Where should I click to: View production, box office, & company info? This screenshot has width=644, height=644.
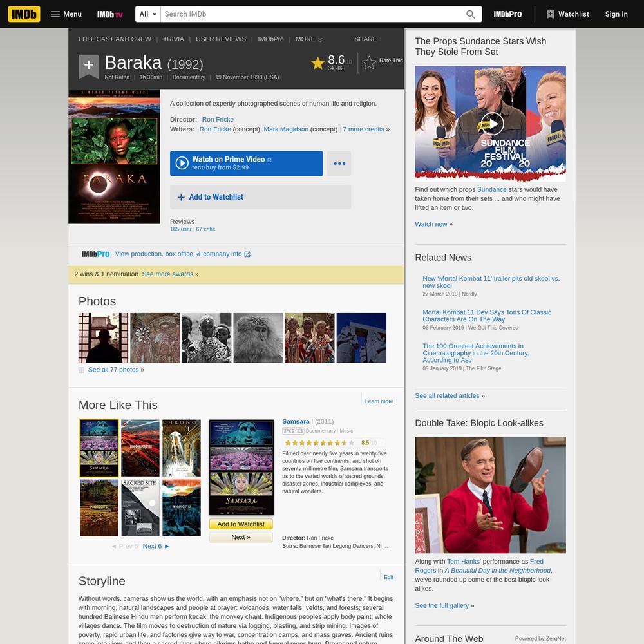coord(183,254)
